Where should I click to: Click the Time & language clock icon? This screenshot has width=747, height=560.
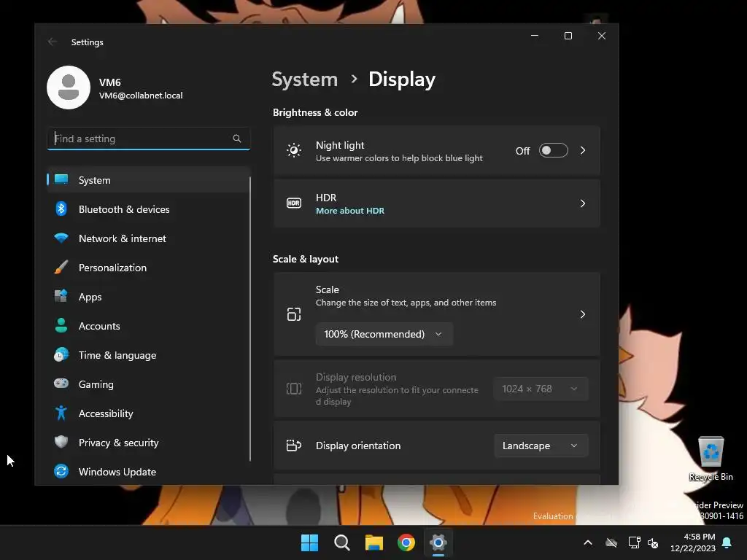(61, 355)
